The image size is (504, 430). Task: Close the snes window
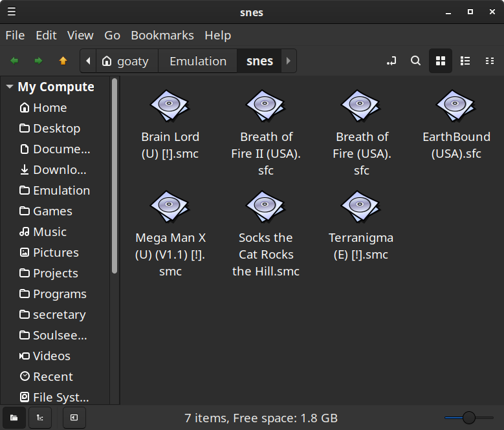pos(492,12)
